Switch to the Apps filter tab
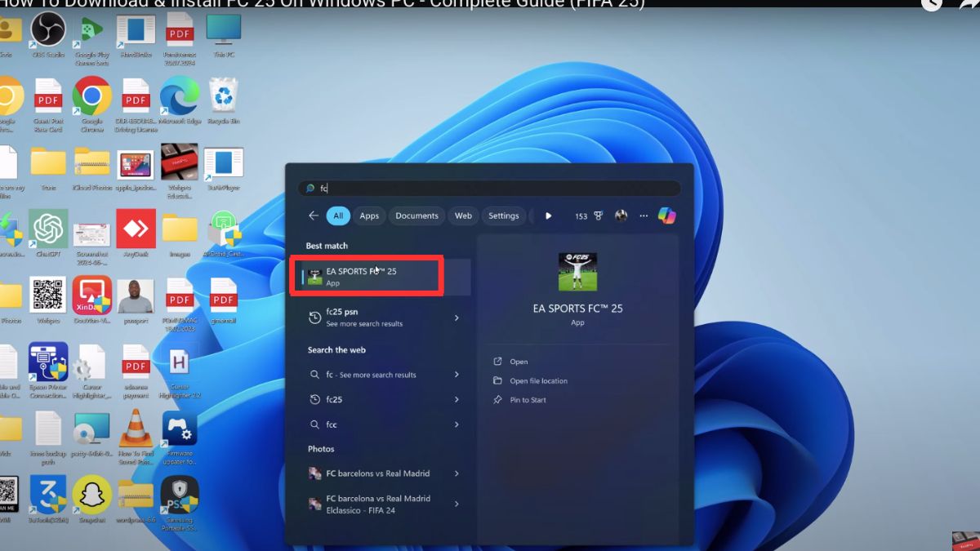980x551 pixels. (369, 216)
